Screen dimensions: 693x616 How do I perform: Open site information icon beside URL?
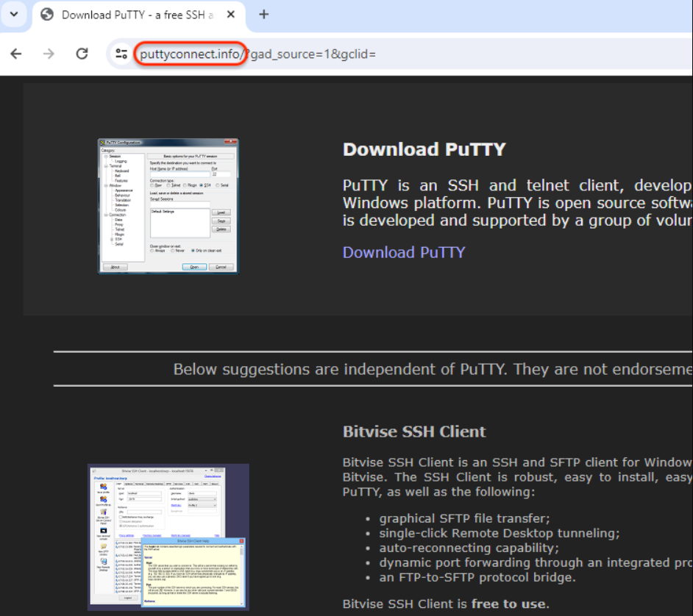pos(121,54)
